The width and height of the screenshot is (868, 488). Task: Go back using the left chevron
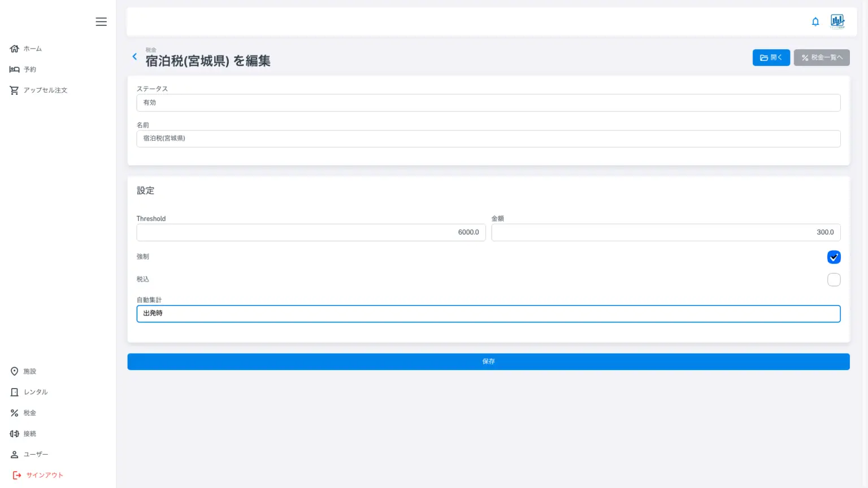[134, 56]
